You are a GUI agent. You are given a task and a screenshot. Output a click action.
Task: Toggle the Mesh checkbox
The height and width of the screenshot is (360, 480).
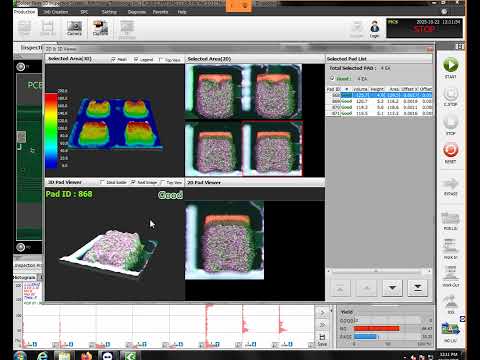tap(114, 59)
